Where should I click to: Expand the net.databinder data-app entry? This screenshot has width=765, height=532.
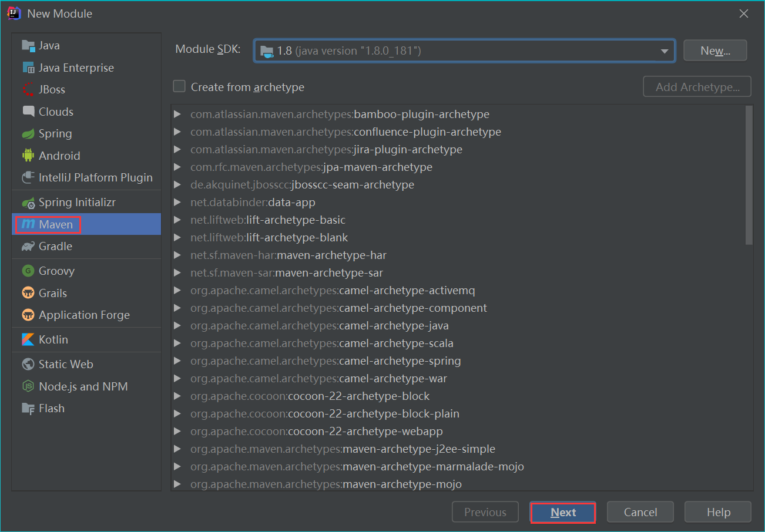(x=177, y=203)
